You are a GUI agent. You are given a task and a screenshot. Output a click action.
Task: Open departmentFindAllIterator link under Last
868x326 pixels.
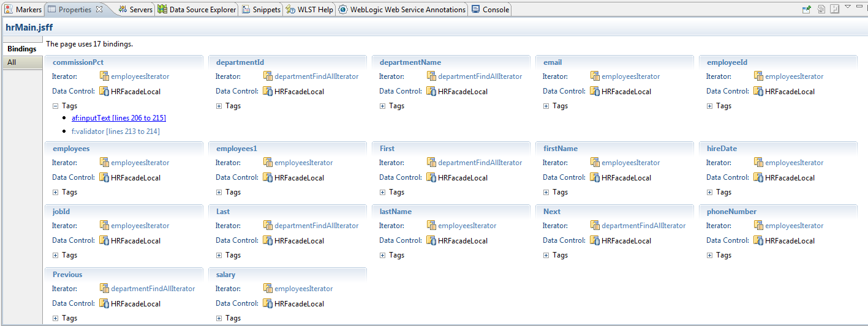[x=317, y=226]
